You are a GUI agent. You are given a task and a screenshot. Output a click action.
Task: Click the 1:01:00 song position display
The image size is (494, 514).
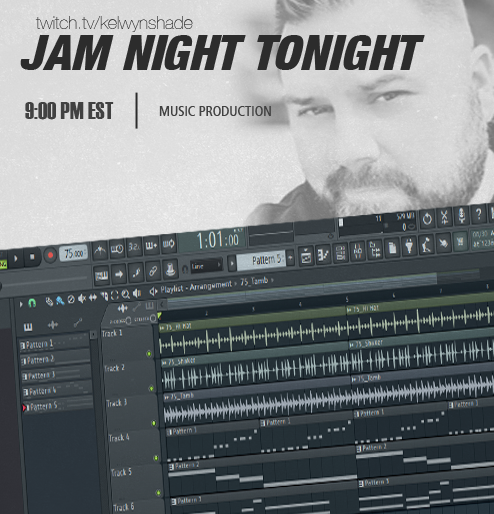[212, 239]
